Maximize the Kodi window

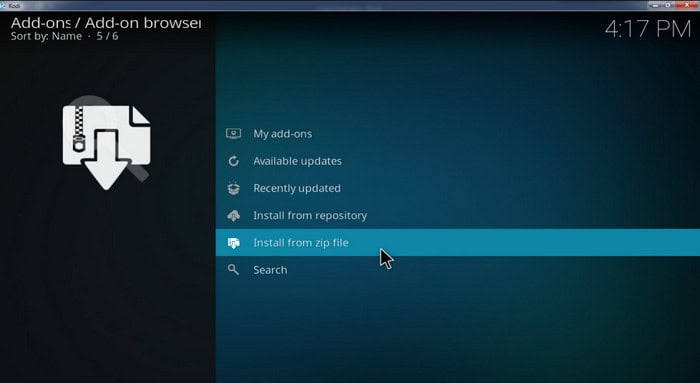pos(668,5)
